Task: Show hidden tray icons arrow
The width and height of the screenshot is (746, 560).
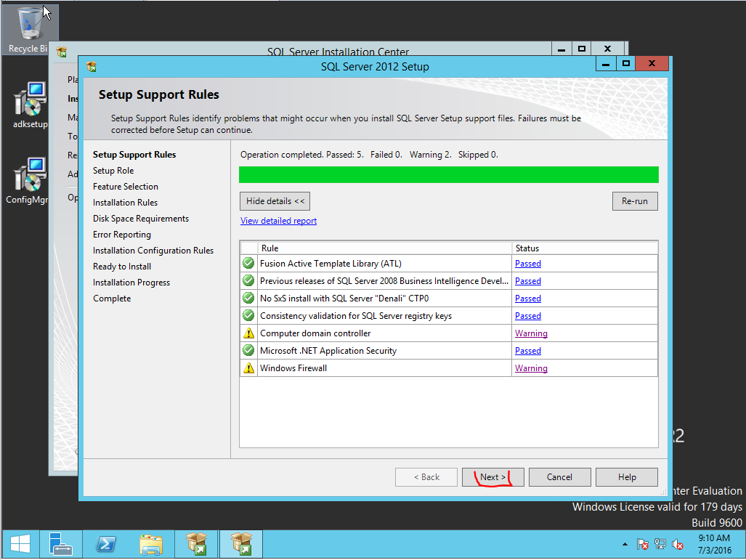Action: pyautogui.click(x=625, y=544)
